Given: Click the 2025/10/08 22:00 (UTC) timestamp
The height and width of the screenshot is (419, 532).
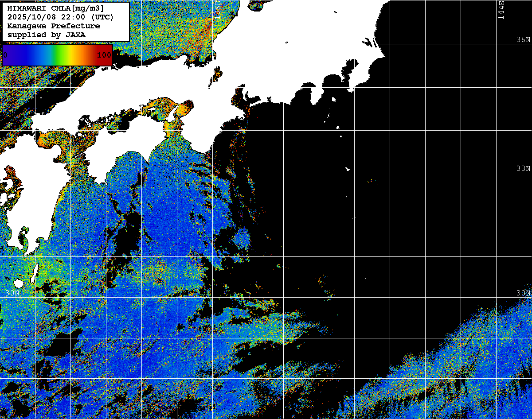Looking at the screenshot, I should [60, 17].
